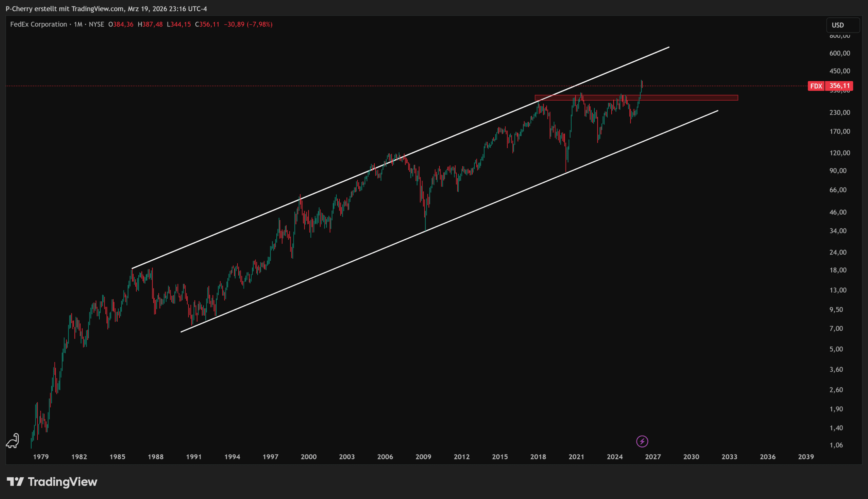868x499 pixels.
Task: Click the -30,89 (-7,98%) change value
Action: click(x=248, y=24)
